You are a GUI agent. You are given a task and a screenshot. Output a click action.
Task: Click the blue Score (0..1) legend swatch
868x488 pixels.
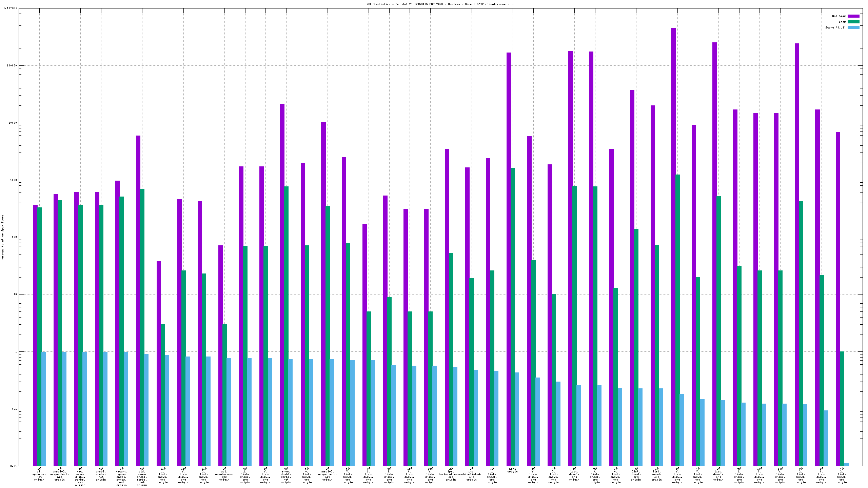(x=853, y=27)
